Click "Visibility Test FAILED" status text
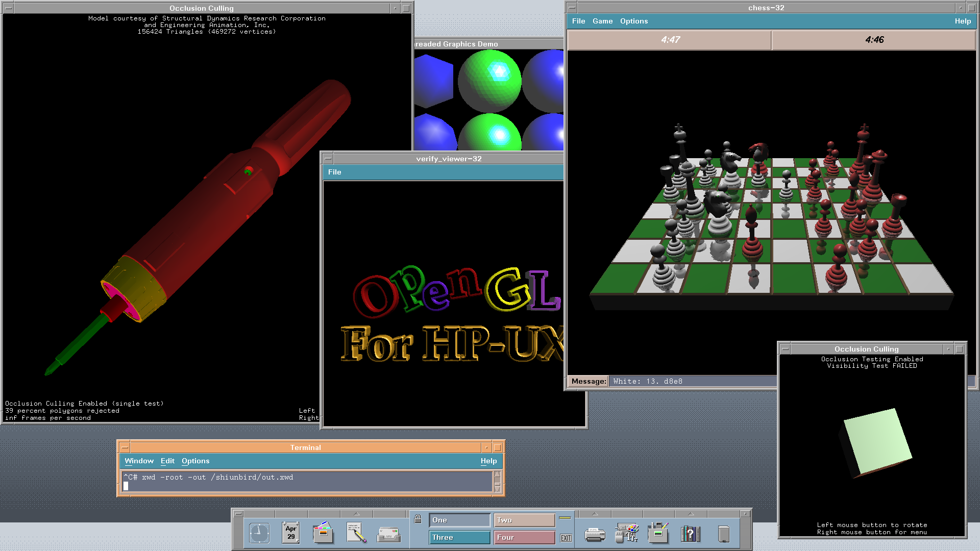Image resolution: width=980 pixels, height=551 pixels. (872, 366)
